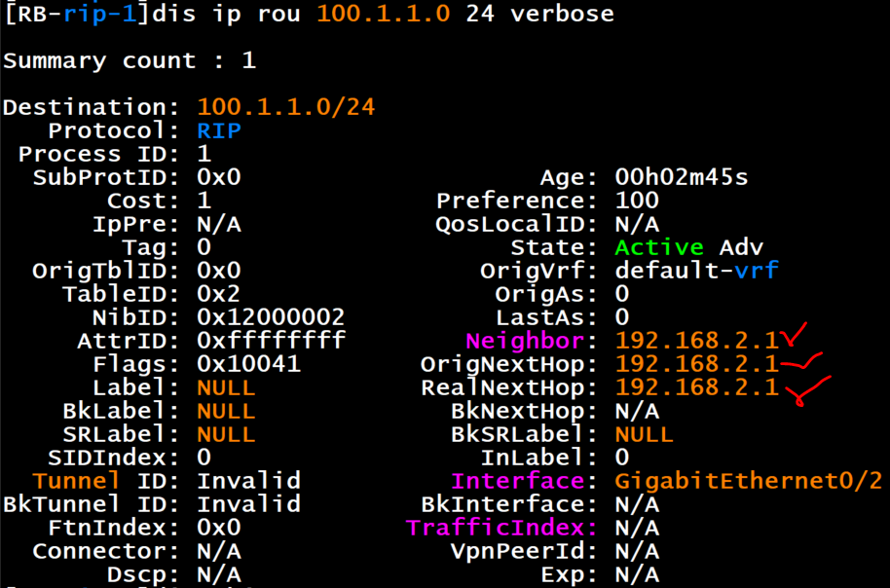Click the 'Process ID' label
Viewport: 890px width, 588px height.
click(98, 154)
